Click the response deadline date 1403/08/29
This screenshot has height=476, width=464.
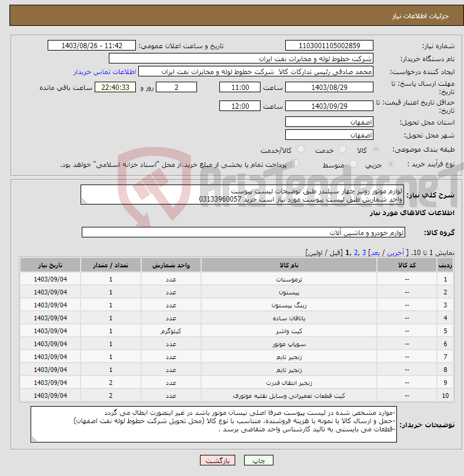[x=329, y=88]
